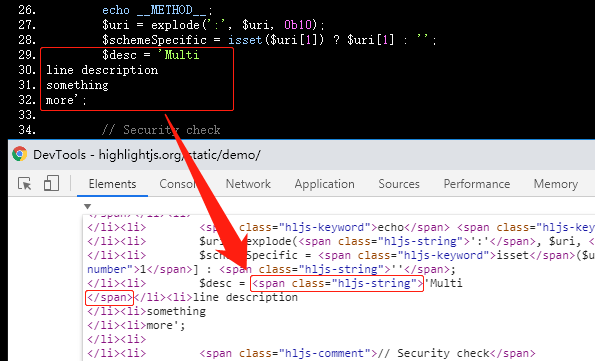
Task: Click the $desc = 'Multi code line
Action: point(150,55)
